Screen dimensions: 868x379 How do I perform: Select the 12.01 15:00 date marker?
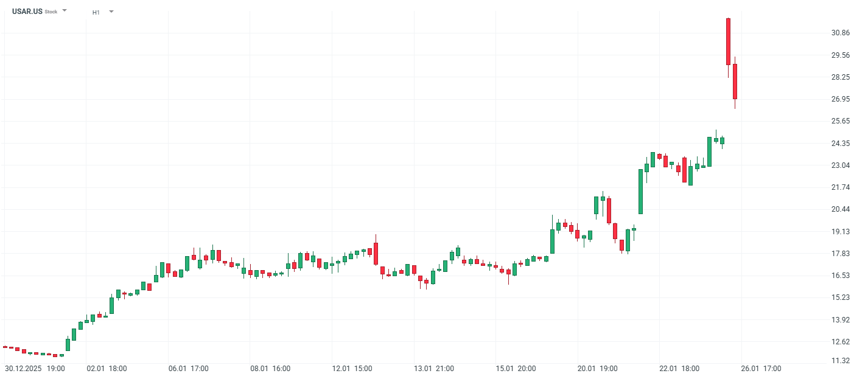click(352, 369)
